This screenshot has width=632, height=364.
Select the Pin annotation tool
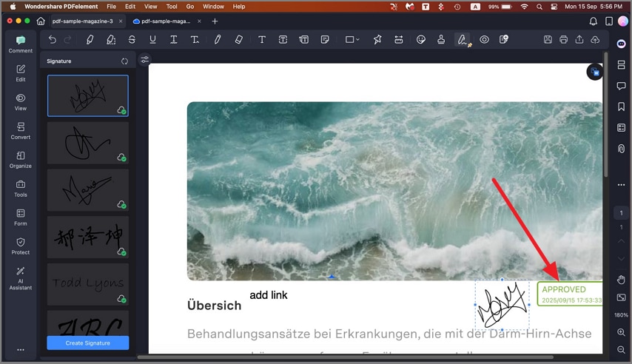click(x=377, y=39)
